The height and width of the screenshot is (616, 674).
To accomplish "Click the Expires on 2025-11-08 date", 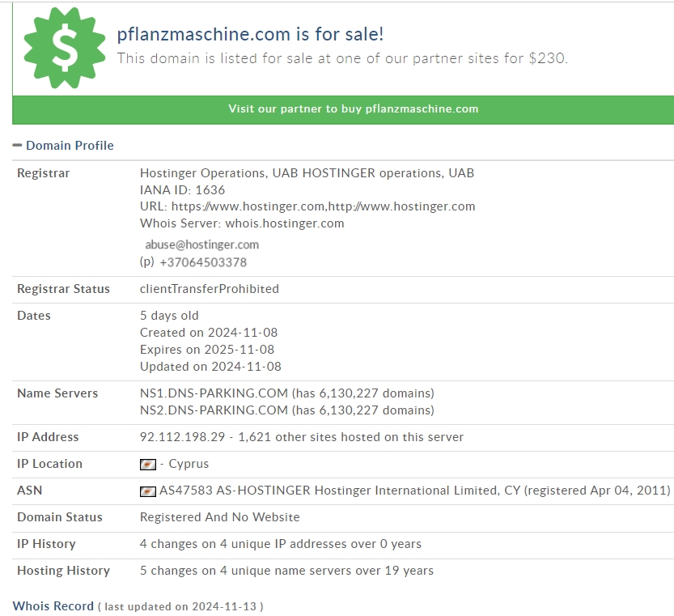I will (x=207, y=350).
